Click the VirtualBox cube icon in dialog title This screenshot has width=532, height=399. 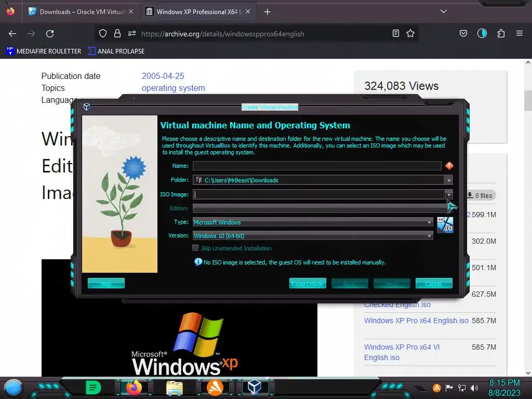click(87, 107)
